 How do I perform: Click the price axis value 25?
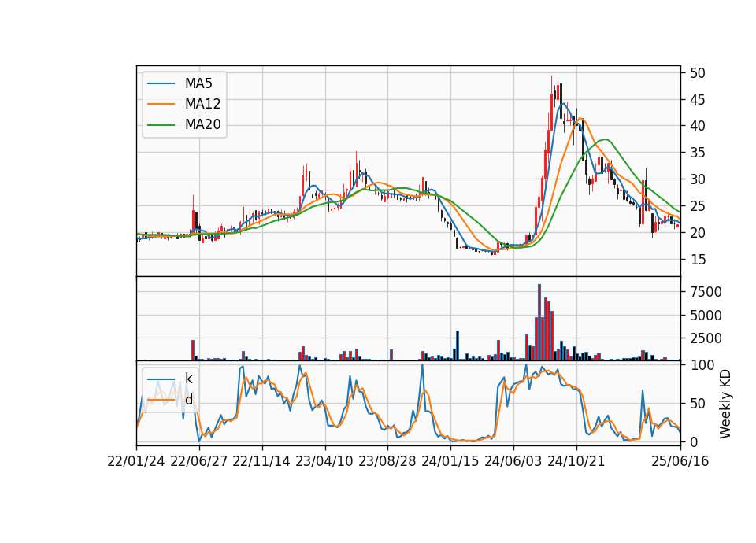697,206
